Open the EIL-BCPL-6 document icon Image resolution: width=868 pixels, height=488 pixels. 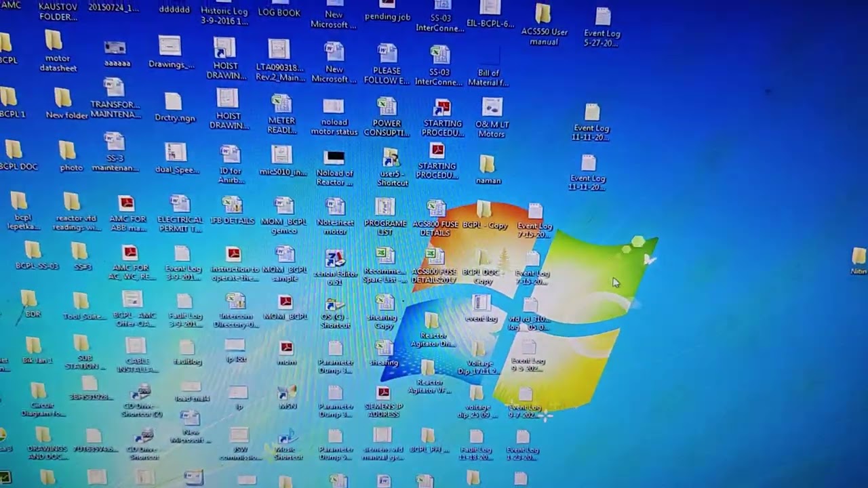click(x=490, y=15)
